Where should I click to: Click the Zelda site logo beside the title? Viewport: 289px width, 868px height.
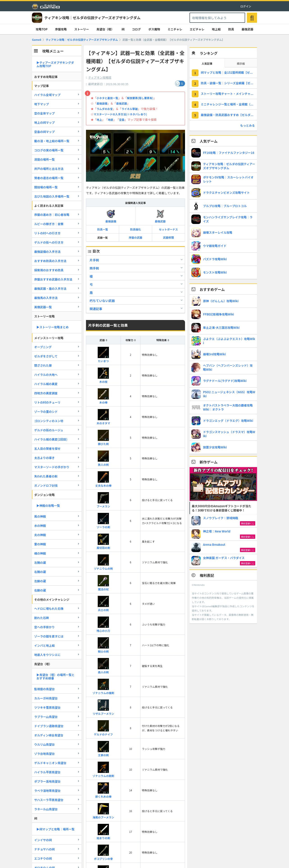tap(37, 18)
